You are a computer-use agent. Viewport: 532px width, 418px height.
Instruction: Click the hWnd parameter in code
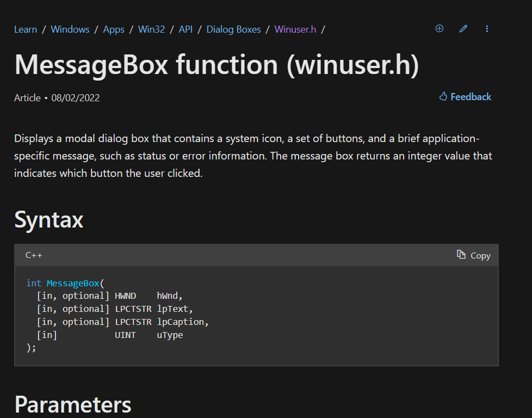tap(167, 296)
